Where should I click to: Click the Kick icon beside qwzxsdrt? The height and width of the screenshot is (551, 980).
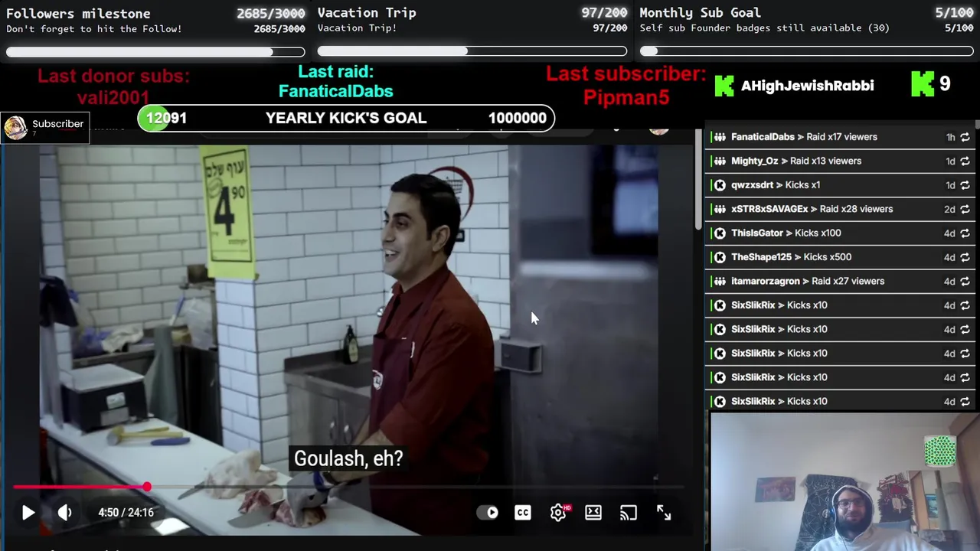pos(719,185)
